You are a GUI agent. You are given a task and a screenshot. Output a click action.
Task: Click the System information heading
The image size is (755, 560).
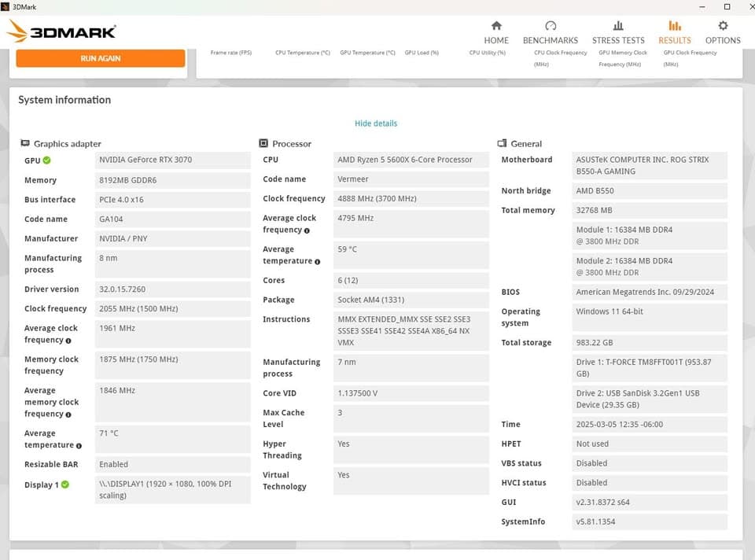point(64,100)
